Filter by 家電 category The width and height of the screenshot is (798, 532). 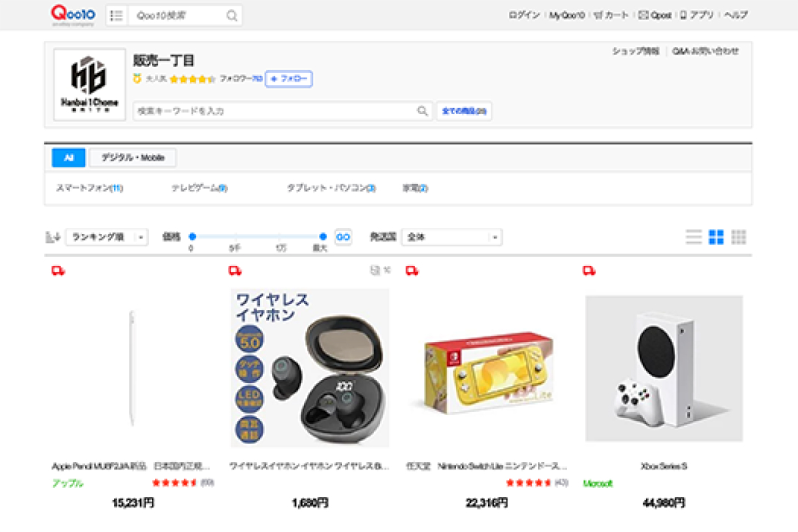(x=415, y=188)
